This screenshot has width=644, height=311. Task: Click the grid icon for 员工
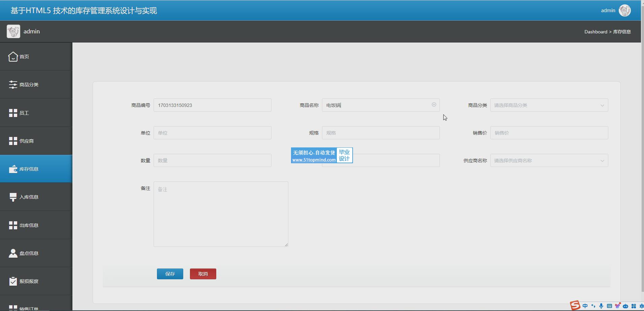pyautogui.click(x=13, y=113)
